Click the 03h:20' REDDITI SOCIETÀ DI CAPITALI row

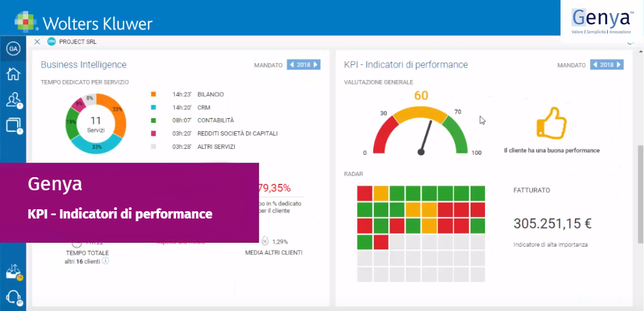pos(214,133)
